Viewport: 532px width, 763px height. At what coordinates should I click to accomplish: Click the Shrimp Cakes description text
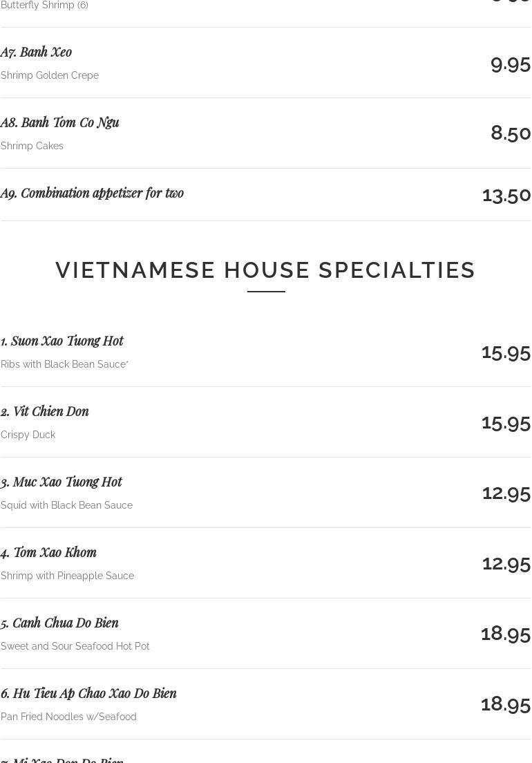32,146
